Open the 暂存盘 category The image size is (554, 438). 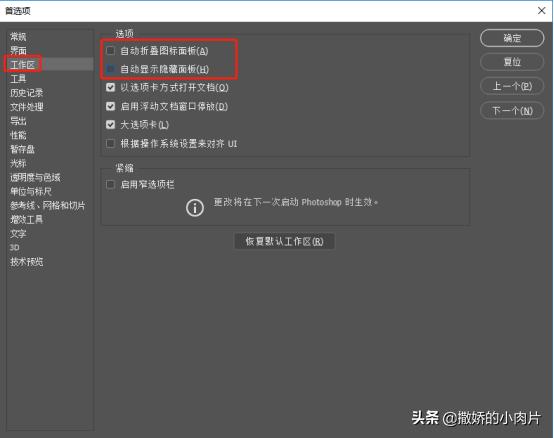22,149
